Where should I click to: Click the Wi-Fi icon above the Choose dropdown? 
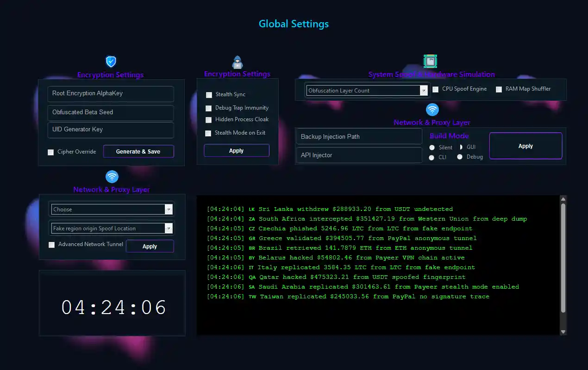(112, 177)
